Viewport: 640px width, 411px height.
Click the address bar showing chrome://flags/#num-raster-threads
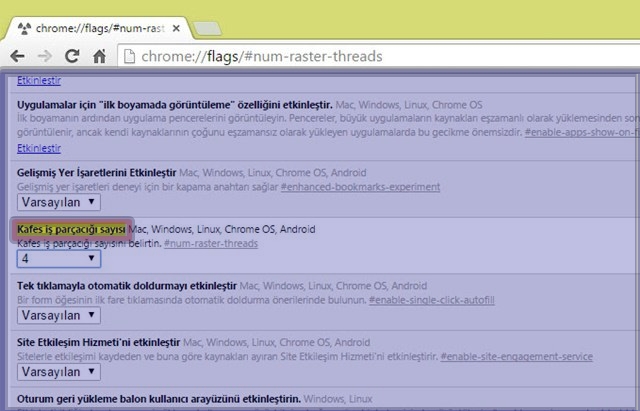pos(380,56)
